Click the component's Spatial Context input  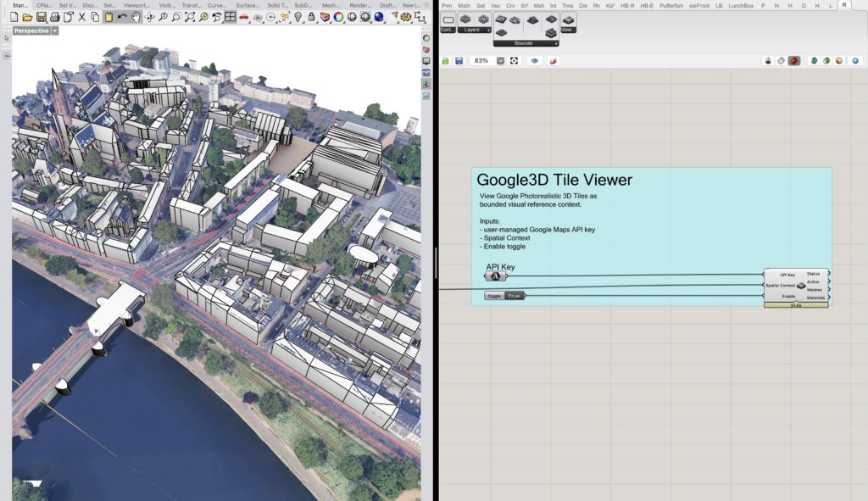(x=780, y=286)
